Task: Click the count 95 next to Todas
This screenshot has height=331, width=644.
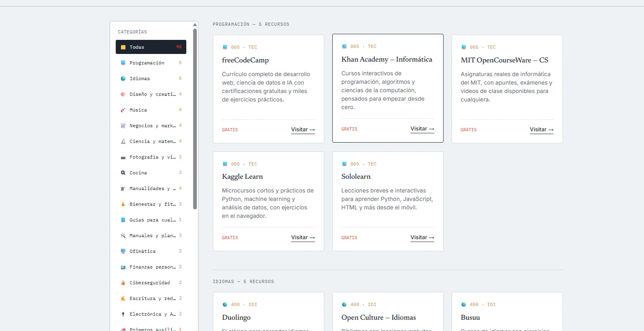Action: tap(179, 47)
